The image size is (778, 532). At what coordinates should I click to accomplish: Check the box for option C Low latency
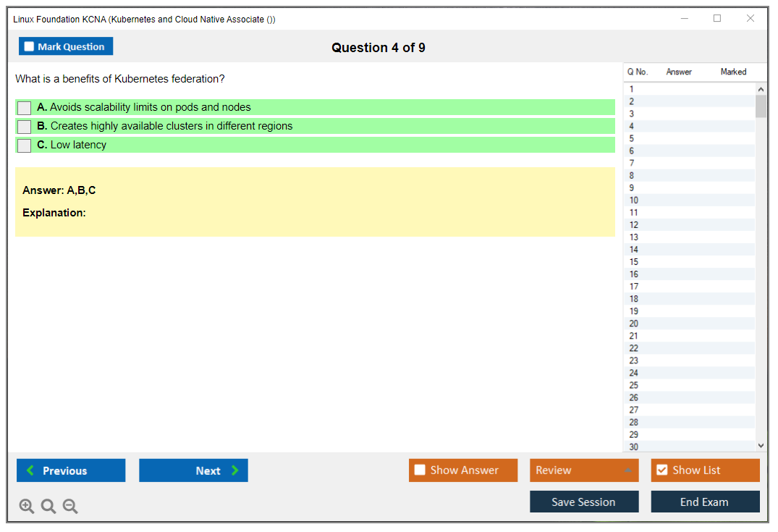pyautogui.click(x=25, y=145)
